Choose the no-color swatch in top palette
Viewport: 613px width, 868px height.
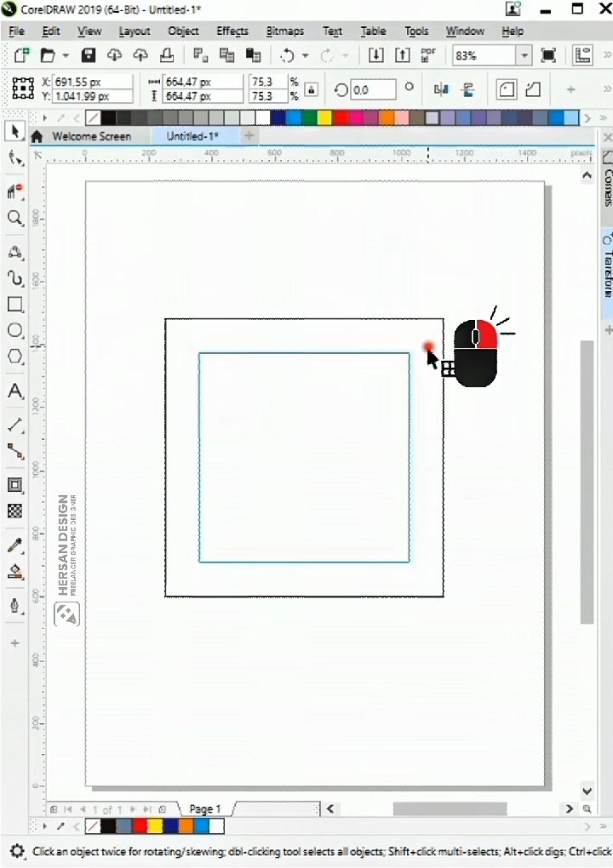pos(93,117)
